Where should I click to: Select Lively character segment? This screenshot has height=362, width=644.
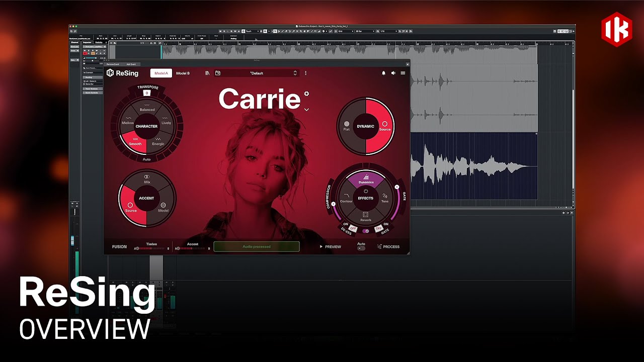pos(166,122)
